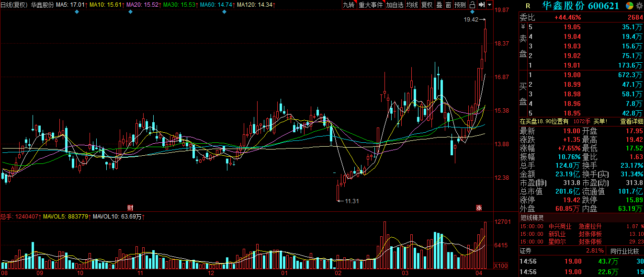
Task: Click the 同行业比较 button
Action: (x=624, y=251)
